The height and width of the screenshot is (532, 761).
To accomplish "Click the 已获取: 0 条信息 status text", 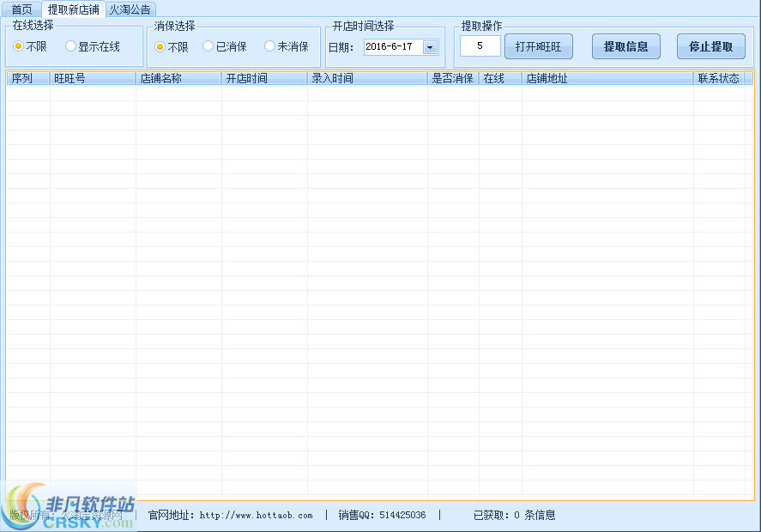I will click(515, 515).
